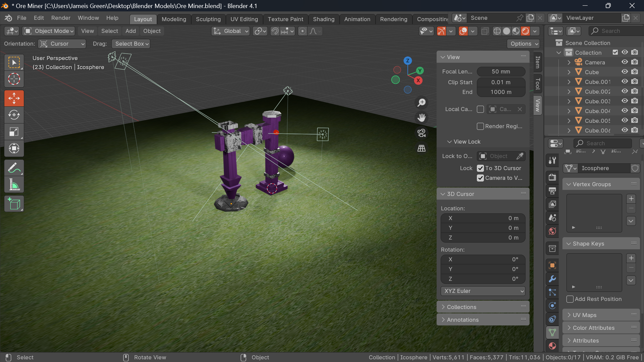Switch to Shading workspace tab
Screen dimensions: 644x362
[x=324, y=19]
